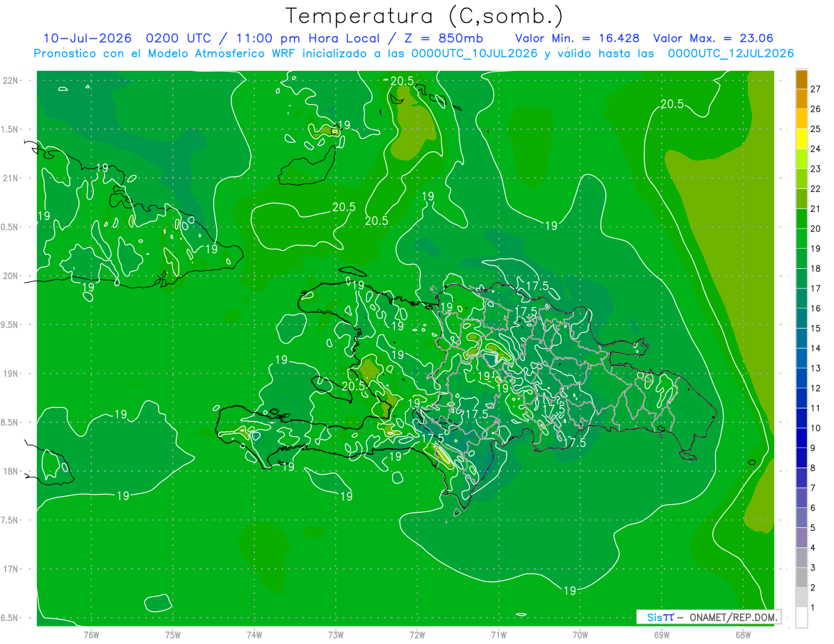Pick the purple legend swatch at 5
This screenshot has width=834, height=644.
tap(801, 518)
